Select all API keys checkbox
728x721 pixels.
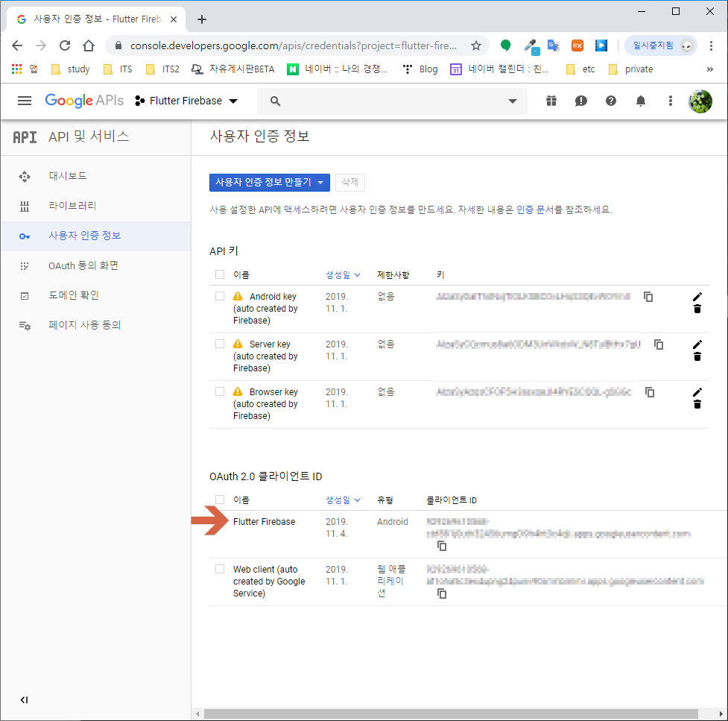[x=220, y=274]
